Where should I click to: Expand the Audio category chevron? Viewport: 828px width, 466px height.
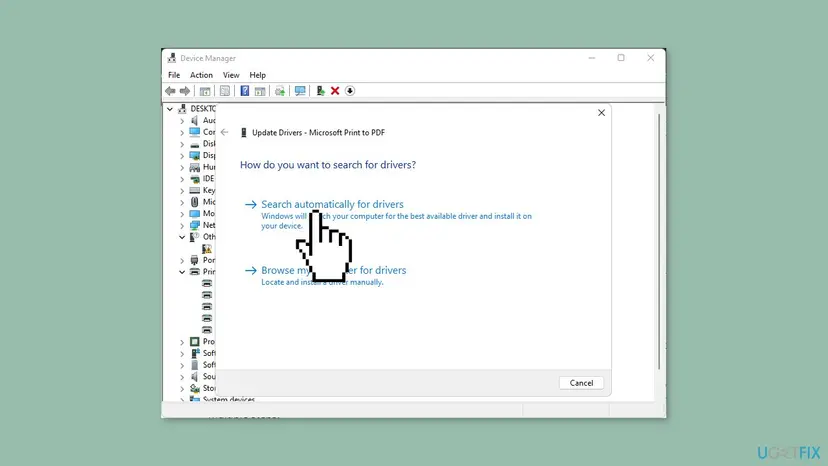click(x=182, y=121)
